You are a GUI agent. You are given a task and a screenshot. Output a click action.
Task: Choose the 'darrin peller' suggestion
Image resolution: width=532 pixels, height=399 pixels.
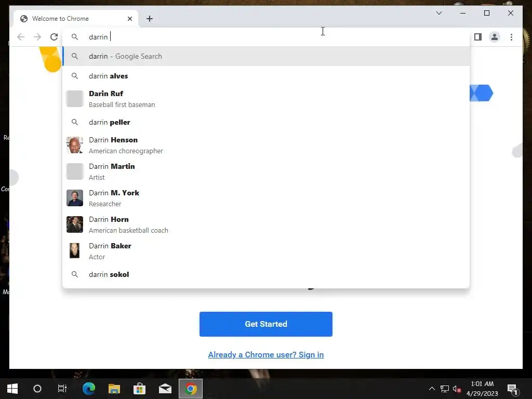(x=267, y=122)
